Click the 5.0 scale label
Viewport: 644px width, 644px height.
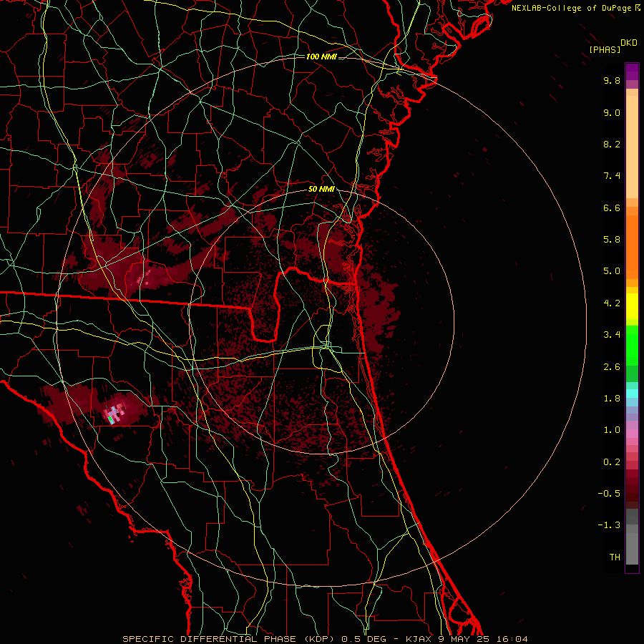pos(612,271)
